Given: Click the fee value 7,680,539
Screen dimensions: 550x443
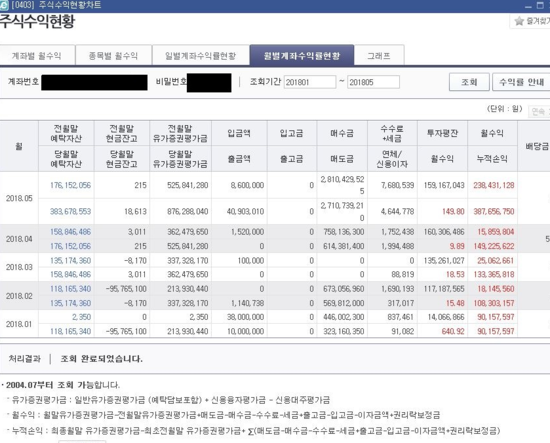Looking at the screenshot, I should (398, 185).
